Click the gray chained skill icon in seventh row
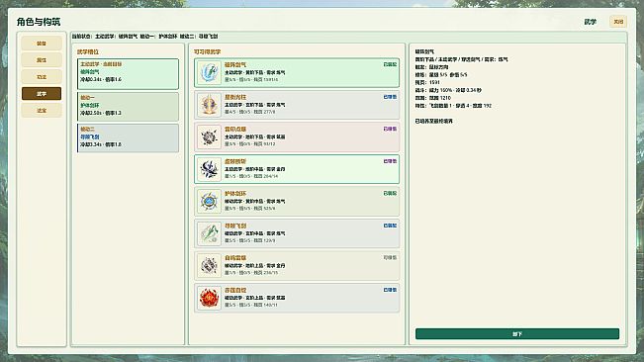 (x=209, y=265)
